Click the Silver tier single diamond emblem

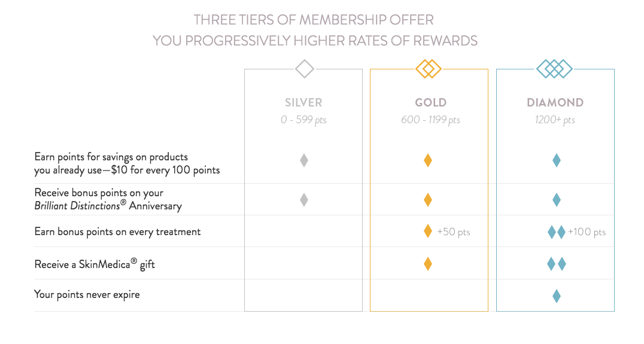(304, 69)
